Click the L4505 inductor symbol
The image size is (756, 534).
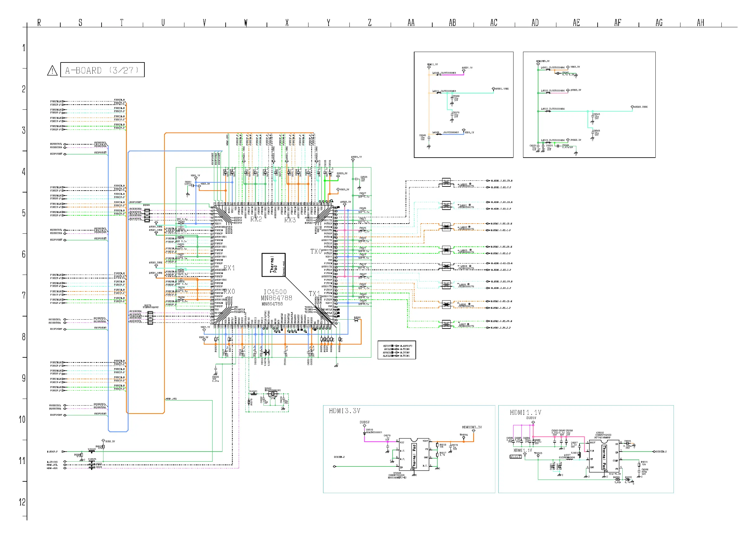(x=439, y=75)
